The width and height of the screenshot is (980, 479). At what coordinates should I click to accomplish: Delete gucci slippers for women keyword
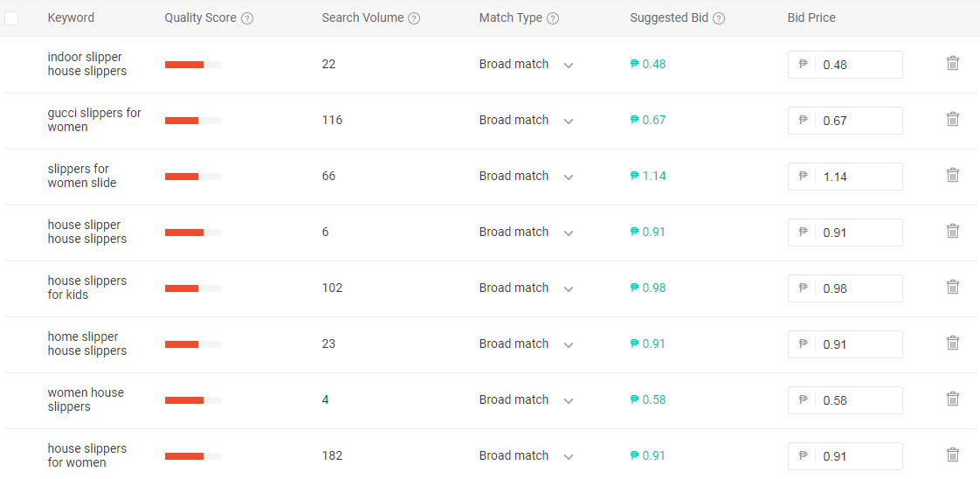click(x=953, y=120)
